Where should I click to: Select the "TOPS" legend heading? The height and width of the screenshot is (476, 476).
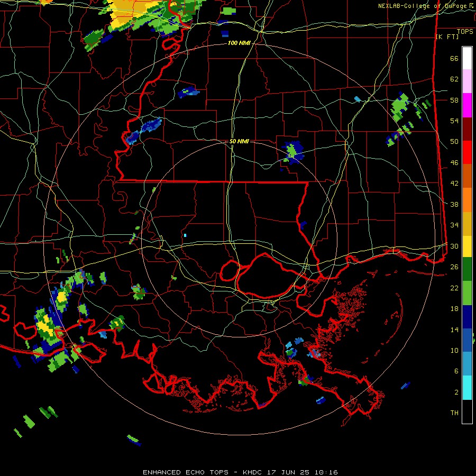465,32
